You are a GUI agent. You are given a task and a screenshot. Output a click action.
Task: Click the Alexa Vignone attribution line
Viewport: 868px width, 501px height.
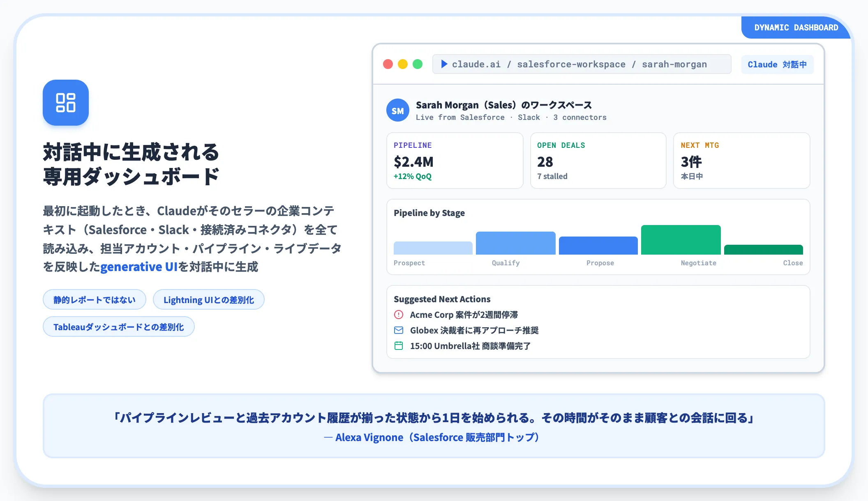432,437
